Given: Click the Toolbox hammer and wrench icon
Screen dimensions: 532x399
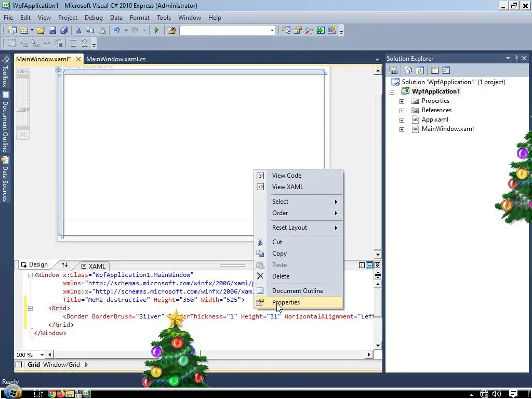Looking at the screenshot, I should click(309, 31).
